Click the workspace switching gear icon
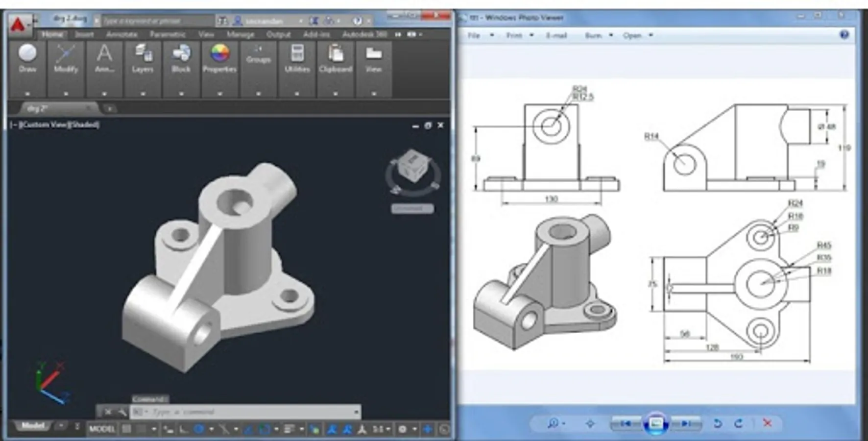Image resolution: width=868 pixels, height=441 pixels. tap(403, 429)
